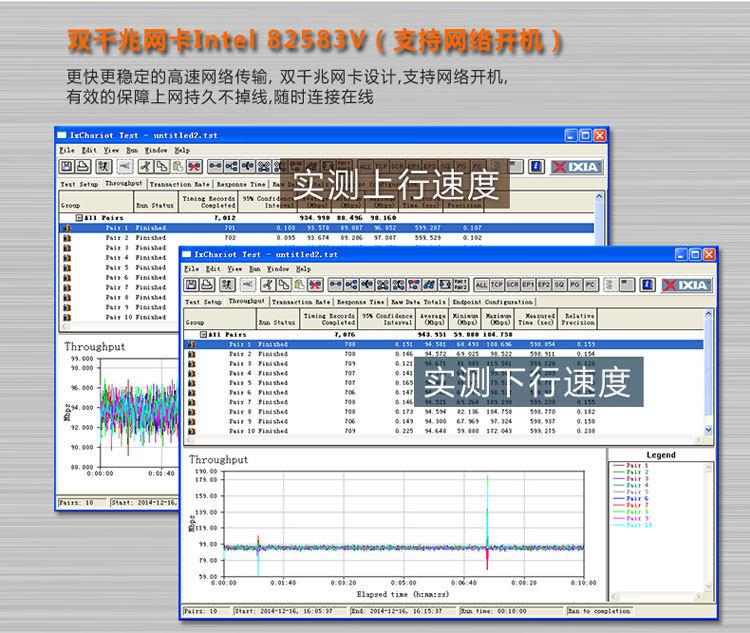This screenshot has height=633, width=750.
Task: Collapse All Pairs group in back window
Action: tap(79, 218)
